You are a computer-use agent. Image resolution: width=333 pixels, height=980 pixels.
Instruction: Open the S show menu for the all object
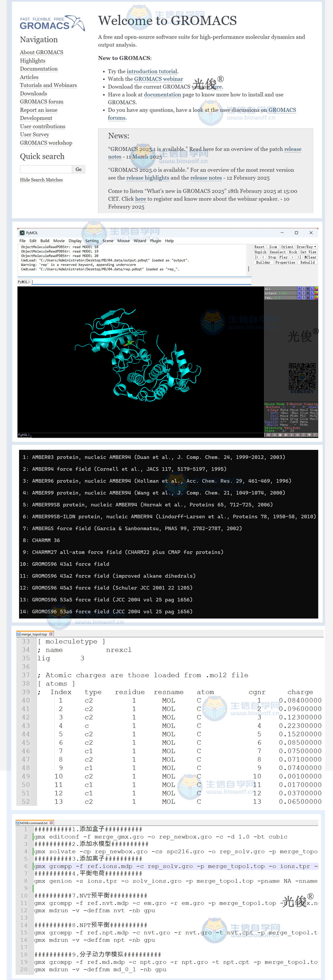coord(303,289)
